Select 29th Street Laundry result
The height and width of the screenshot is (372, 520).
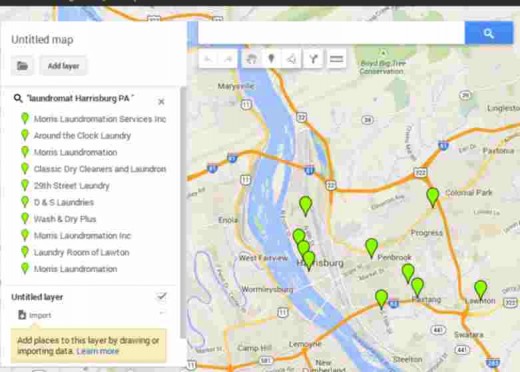pos(72,186)
